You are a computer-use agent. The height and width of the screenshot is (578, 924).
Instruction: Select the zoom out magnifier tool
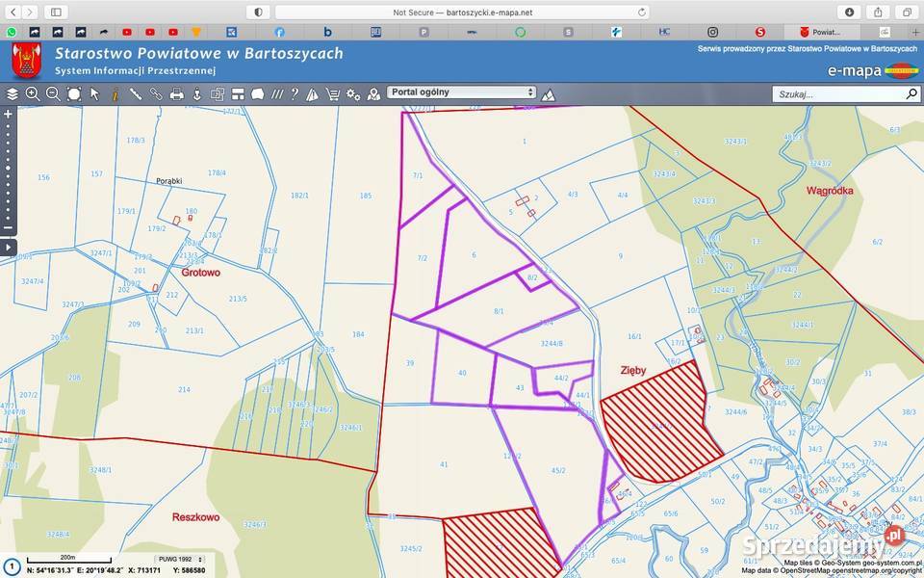(53, 94)
